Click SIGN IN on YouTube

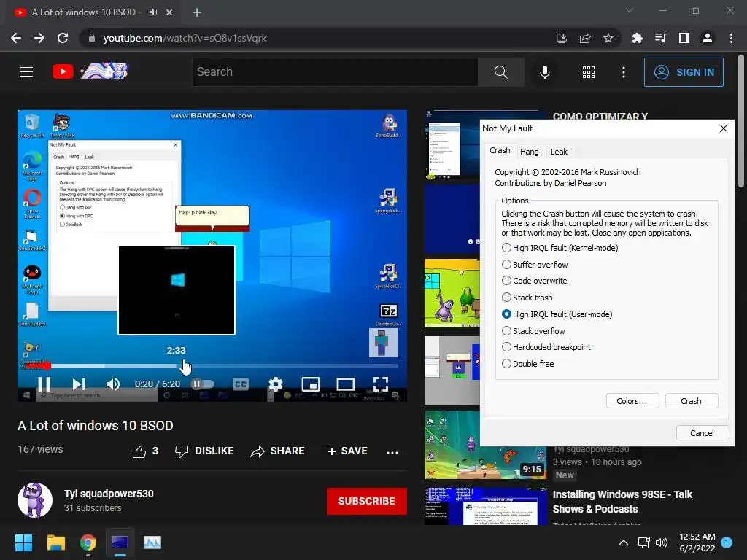pos(684,72)
